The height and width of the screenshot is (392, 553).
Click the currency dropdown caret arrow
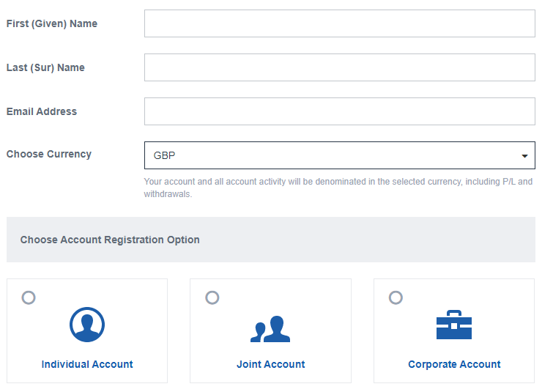point(524,156)
